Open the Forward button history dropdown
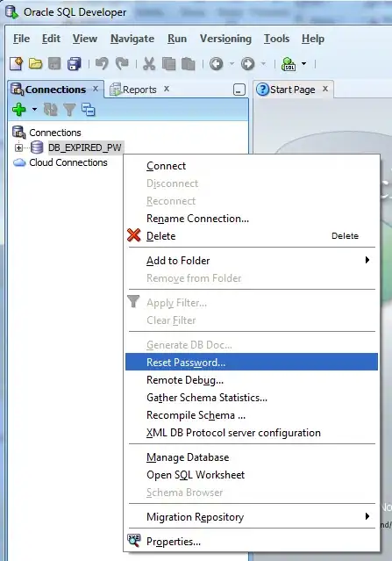 click(x=263, y=64)
